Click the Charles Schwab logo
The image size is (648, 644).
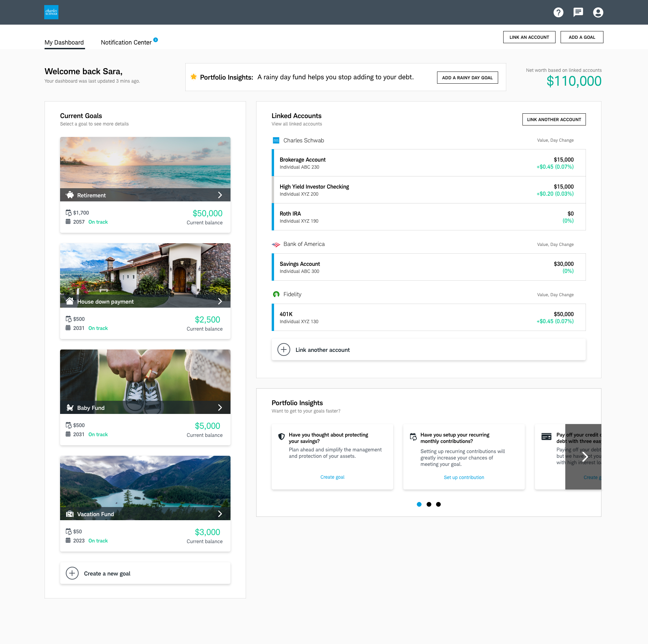(51, 12)
